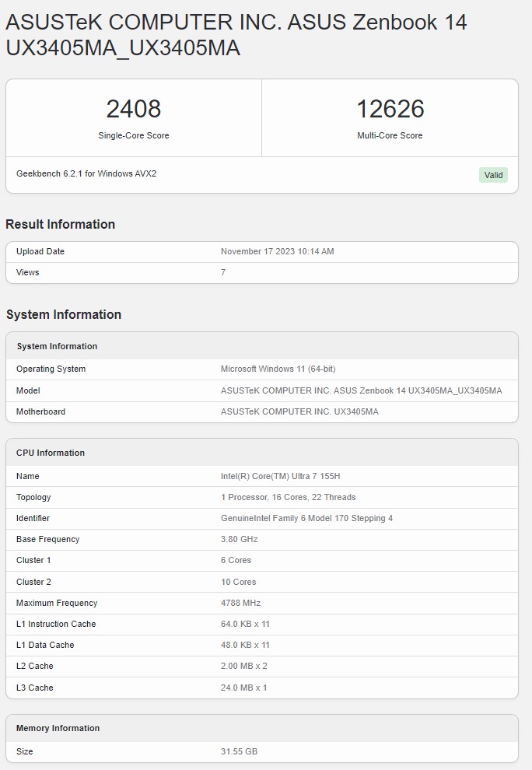Click the System Information section heading
Image resolution: width=532 pixels, height=770 pixels.
coord(64,314)
